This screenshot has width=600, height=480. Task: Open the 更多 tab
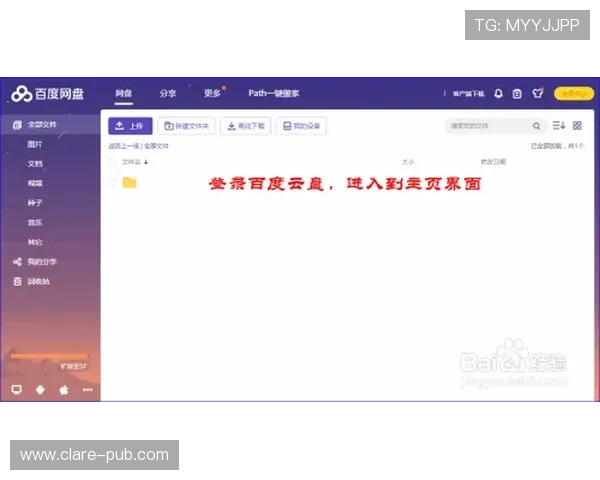pyautogui.click(x=212, y=93)
